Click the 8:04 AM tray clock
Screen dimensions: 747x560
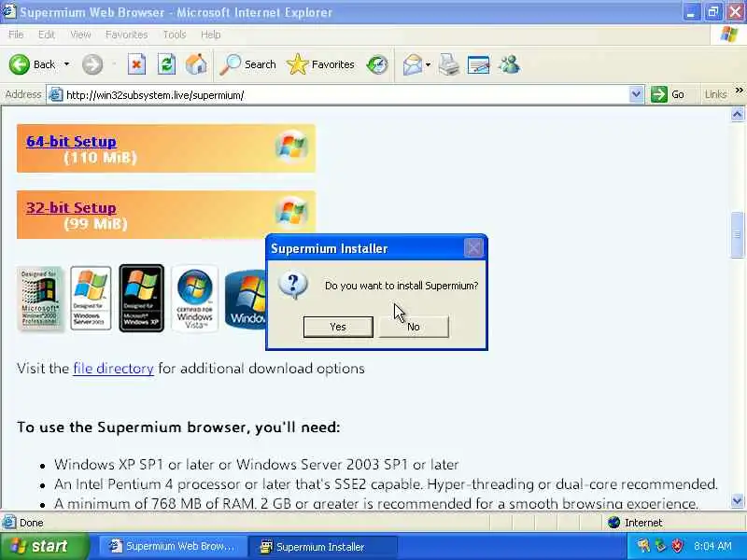tap(712, 546)
